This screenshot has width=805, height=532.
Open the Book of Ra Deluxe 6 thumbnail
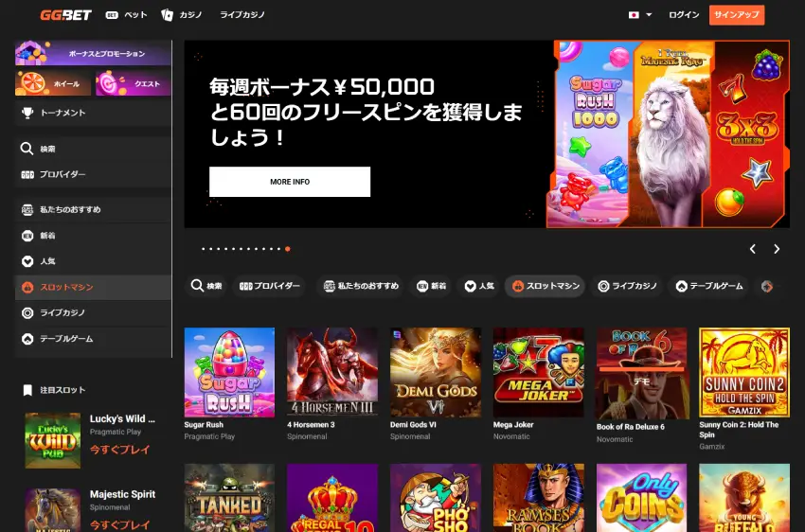(642, 374)
